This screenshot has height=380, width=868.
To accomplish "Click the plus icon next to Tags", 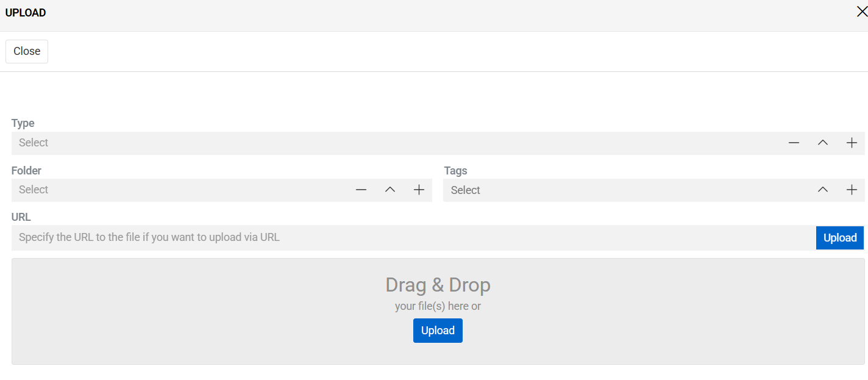I will [852, 189].
